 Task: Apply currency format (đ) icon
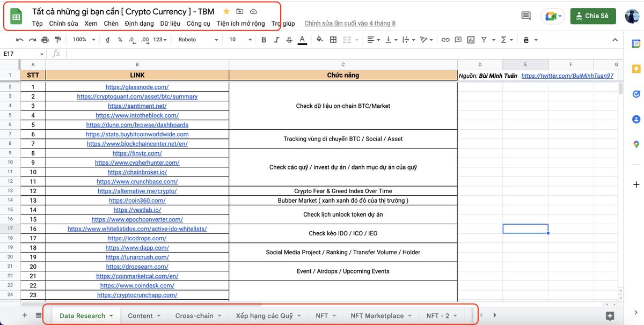(x=108, y=40)
